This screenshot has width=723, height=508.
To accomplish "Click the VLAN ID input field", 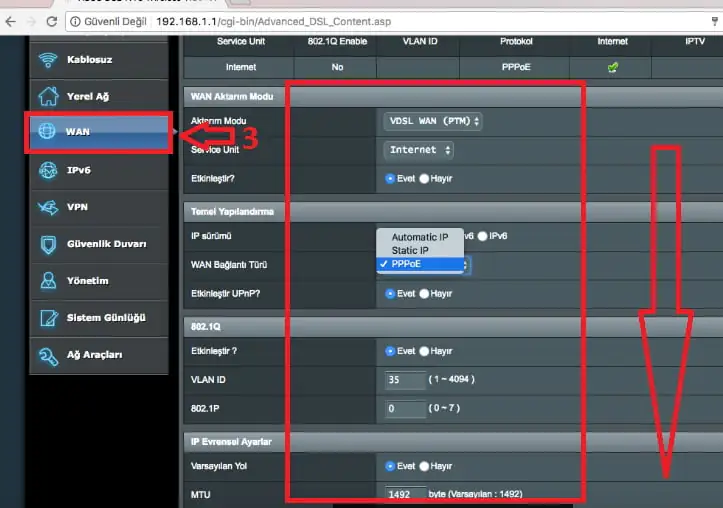I will click(405, 380).
